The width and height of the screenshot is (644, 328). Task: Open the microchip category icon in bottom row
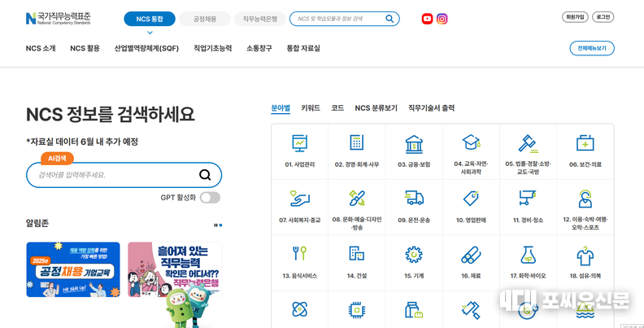356,309
